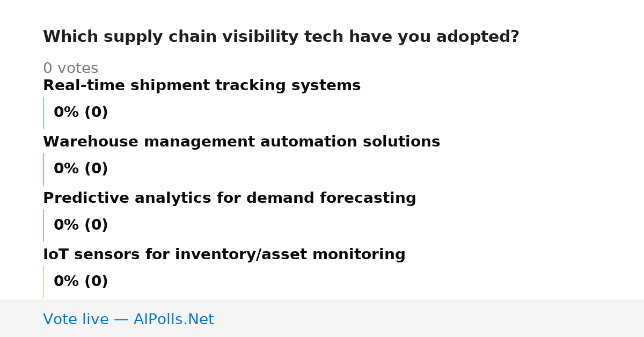Click the green bar under predictive analytics

[43, 225]
